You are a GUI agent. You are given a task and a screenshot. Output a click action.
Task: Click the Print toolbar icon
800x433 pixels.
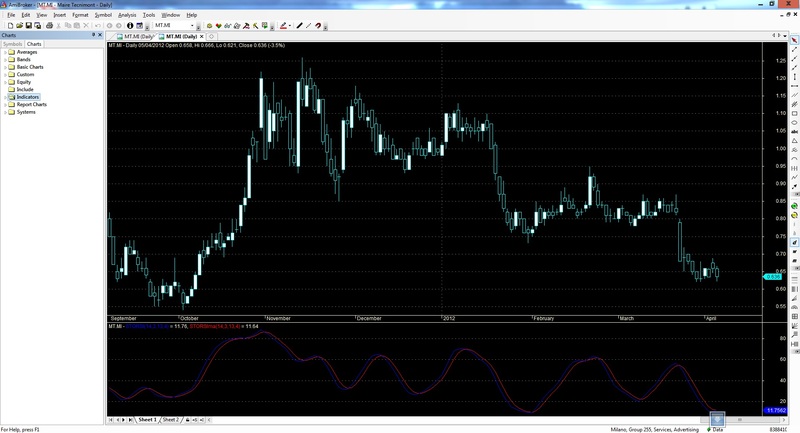click(x=49, y=26)
